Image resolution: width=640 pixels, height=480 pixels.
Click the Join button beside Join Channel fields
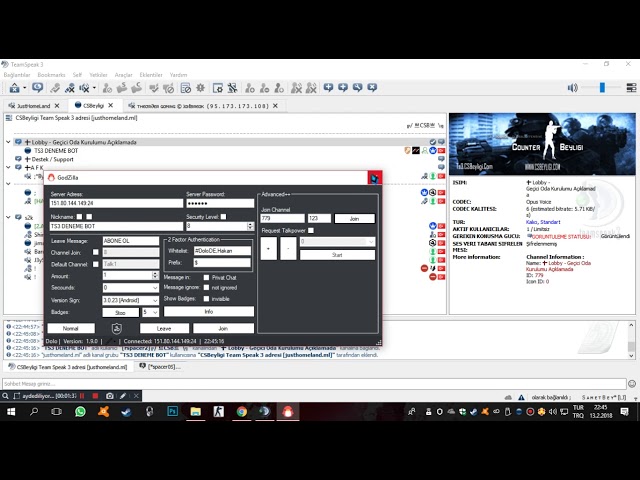[354, 218]
